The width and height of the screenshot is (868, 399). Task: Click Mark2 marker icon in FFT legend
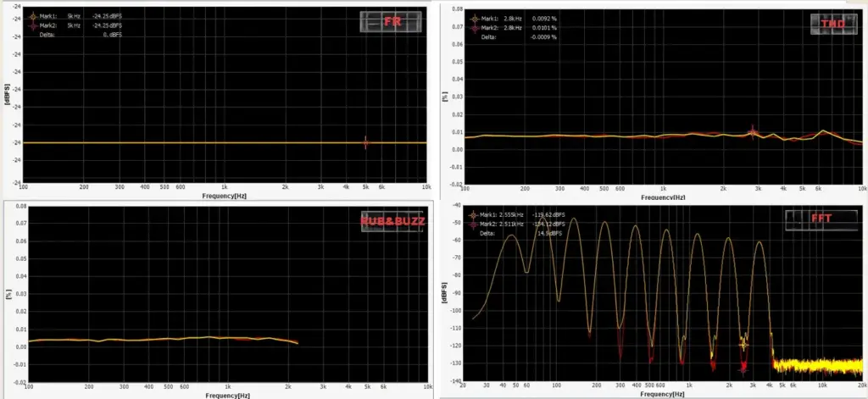(473, 224)
